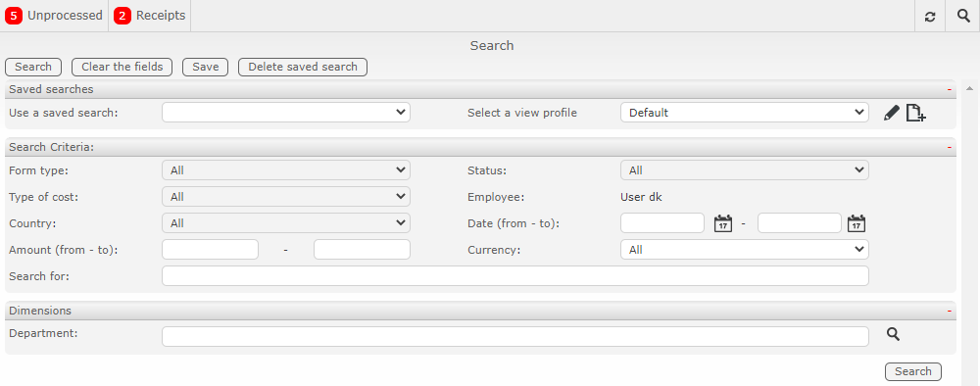This screenshot has width=980, height=386.
Task: Open the Country dropdown
Action: point(286,223)
